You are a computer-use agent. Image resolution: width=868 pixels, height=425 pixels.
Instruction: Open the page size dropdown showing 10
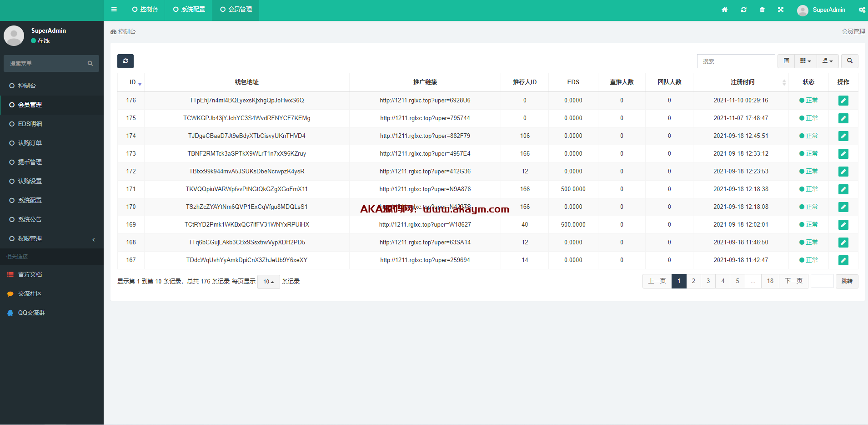pyautogui.click(x=268, y=282)
